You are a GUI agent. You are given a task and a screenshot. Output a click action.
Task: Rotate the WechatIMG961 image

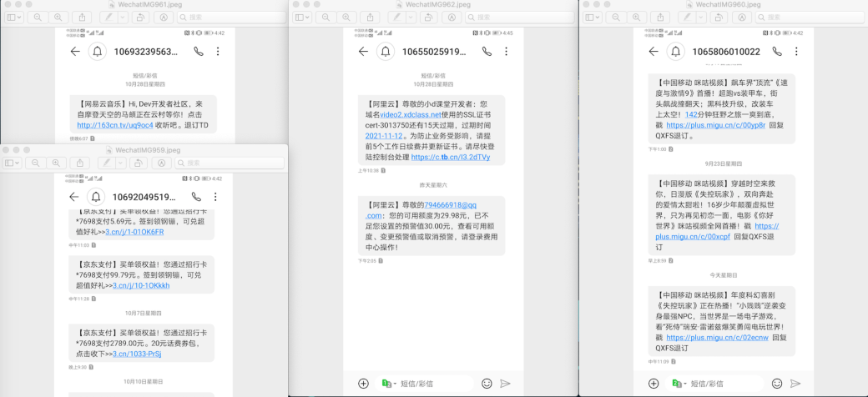139,18
